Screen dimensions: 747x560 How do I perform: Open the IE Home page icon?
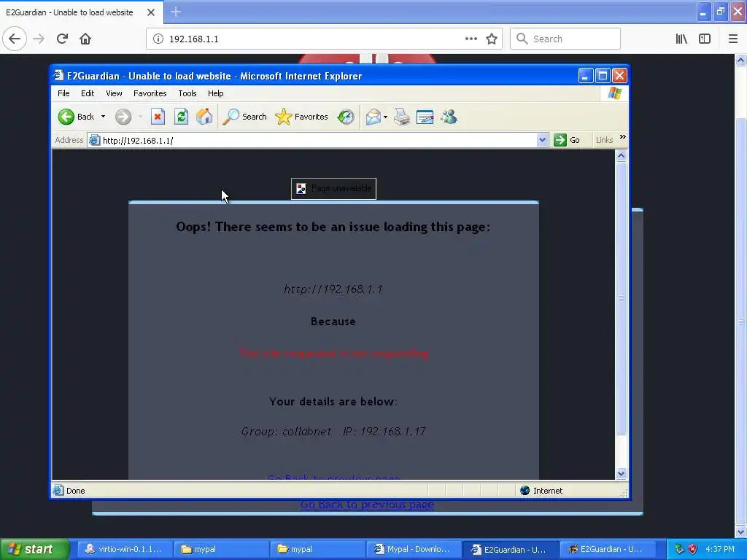tap(204, 117)
